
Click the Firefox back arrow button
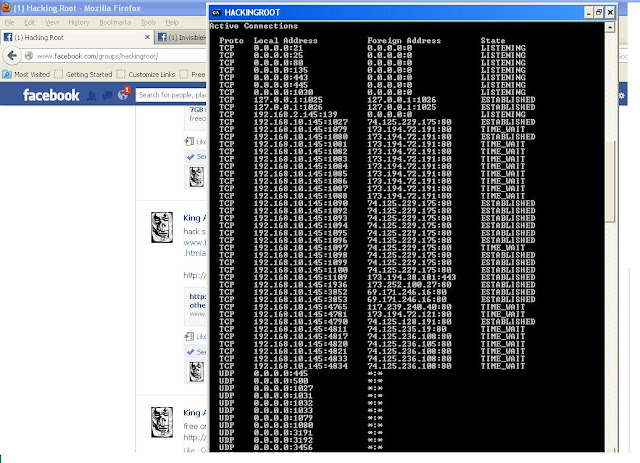tap(12, 55)
